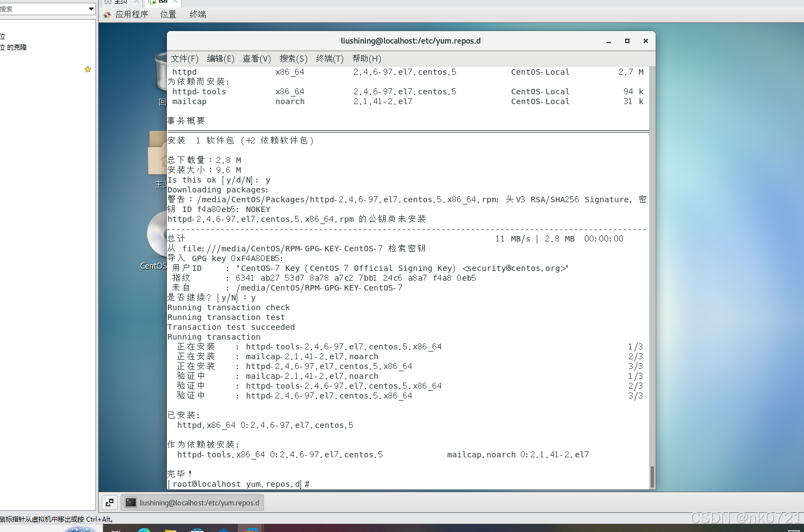Click the workspace switcher icon in the bottom-left taskbar
Viewport: 804px width, 532px height.
point(109,502)
